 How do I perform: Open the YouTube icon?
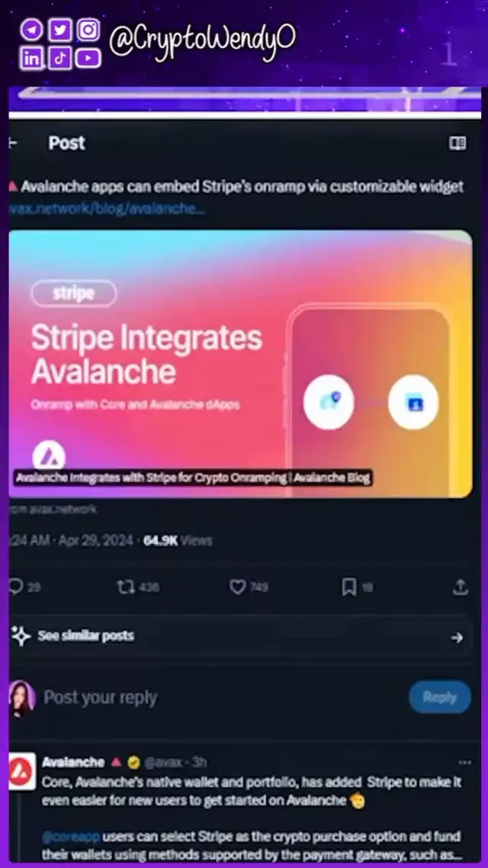(88, 58)
